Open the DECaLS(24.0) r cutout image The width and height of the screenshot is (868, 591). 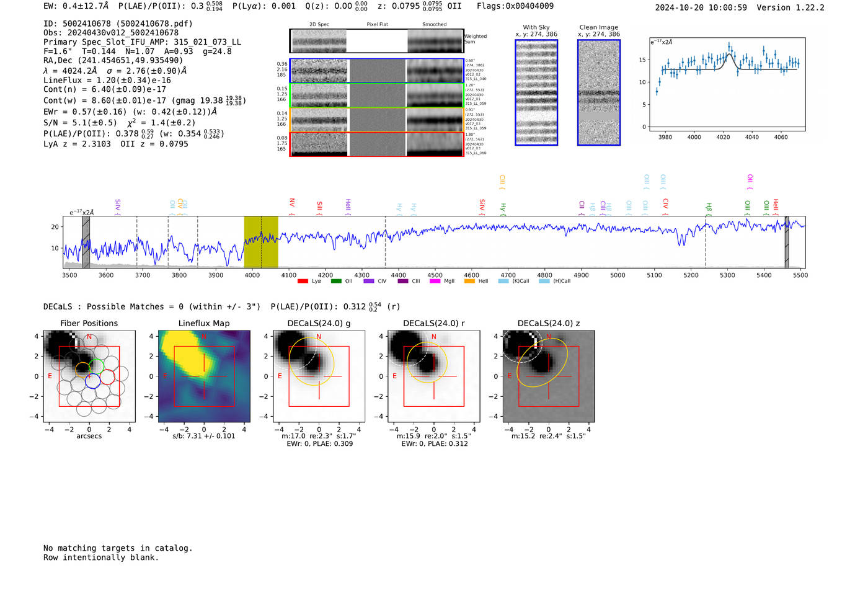click(434, 376)
